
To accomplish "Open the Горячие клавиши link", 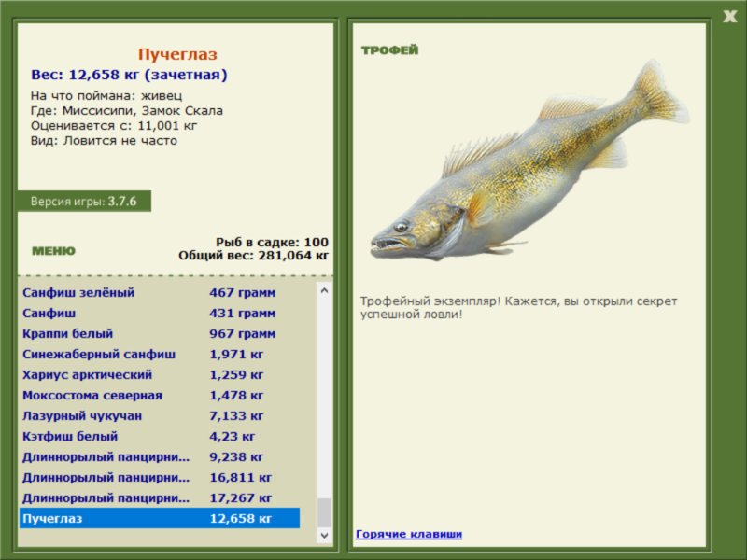I will pyautogui.click(x=409, y=534).
